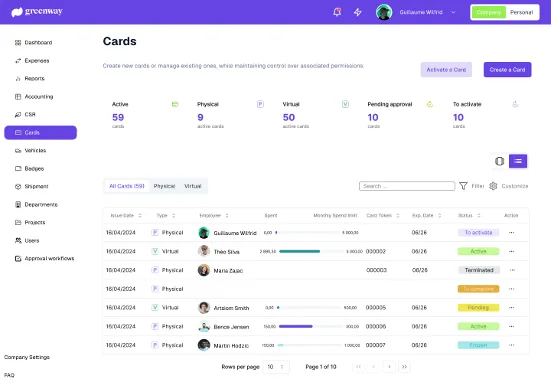This screenshot has width=551, height=392.
Task: Open the Rows per page dropdown
Action: tap(276, 367)
